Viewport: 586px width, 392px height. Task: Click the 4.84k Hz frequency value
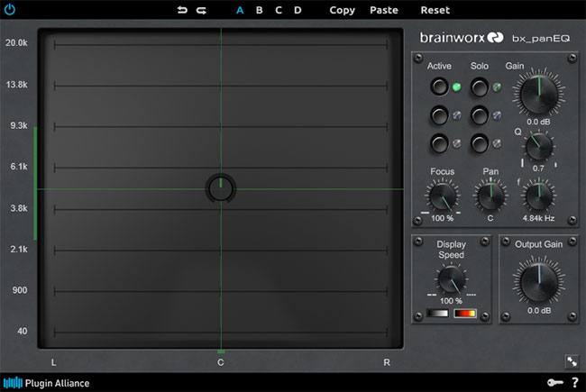[538, 218]
